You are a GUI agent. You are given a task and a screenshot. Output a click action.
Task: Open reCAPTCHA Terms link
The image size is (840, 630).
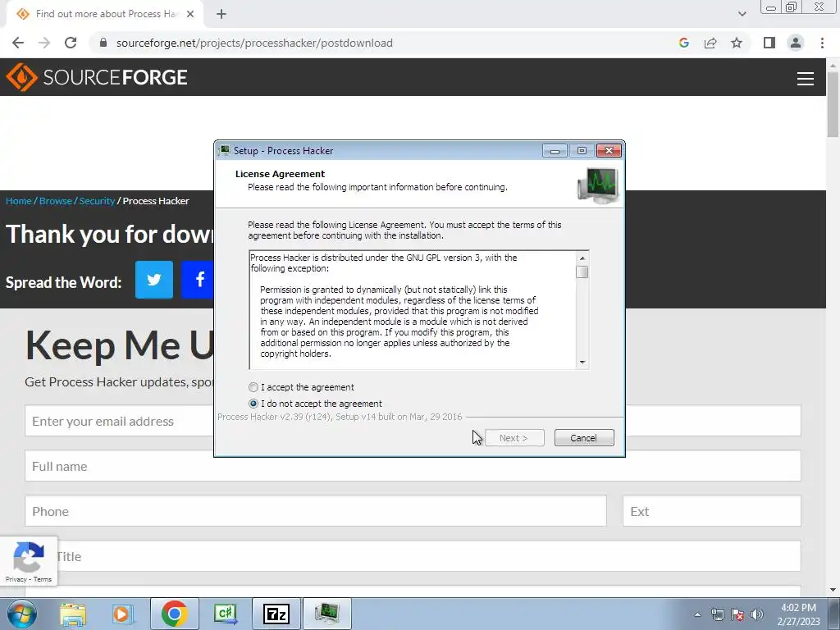pos(43,579)
